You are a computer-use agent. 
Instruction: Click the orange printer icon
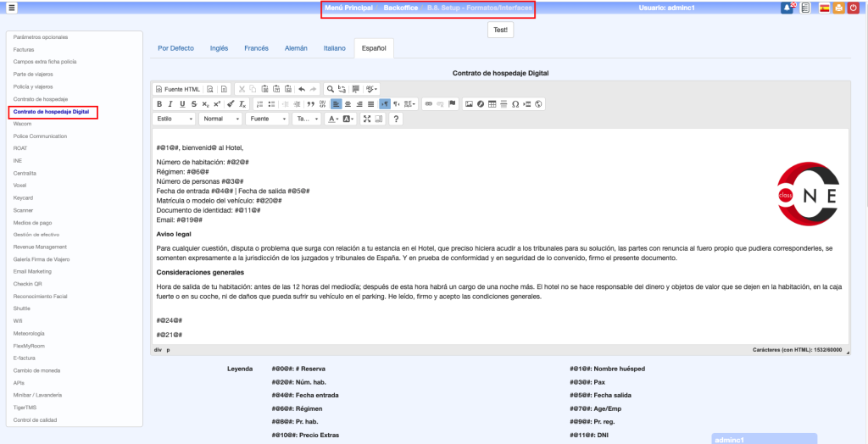coord(838,8)
